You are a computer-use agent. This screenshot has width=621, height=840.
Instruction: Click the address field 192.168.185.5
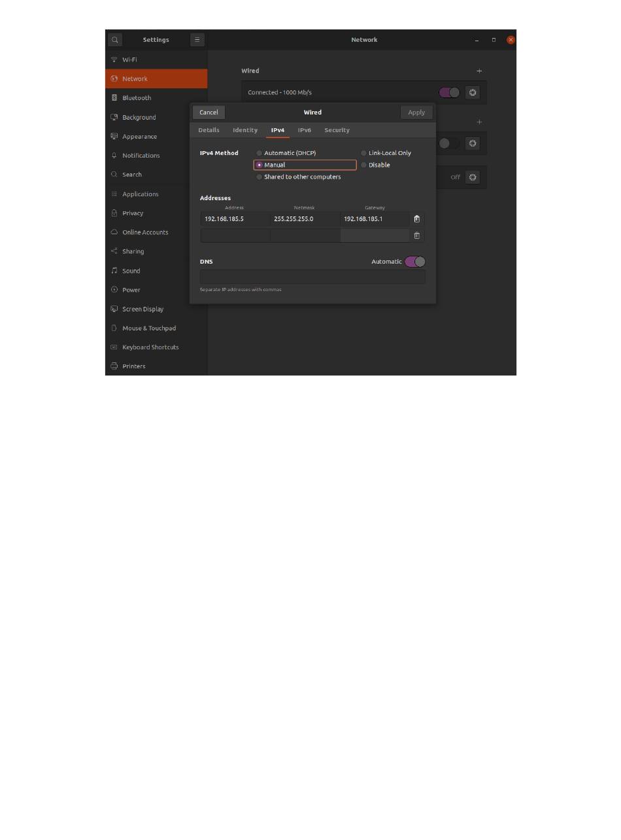click(235, 219)
